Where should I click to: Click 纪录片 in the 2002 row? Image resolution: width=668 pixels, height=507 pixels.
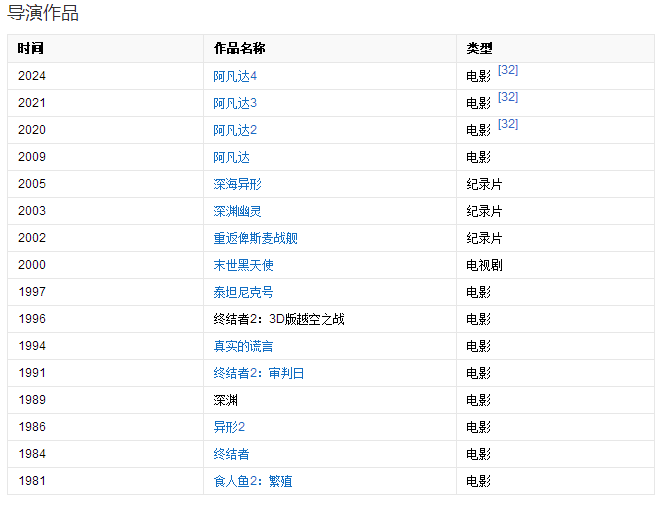484,238
